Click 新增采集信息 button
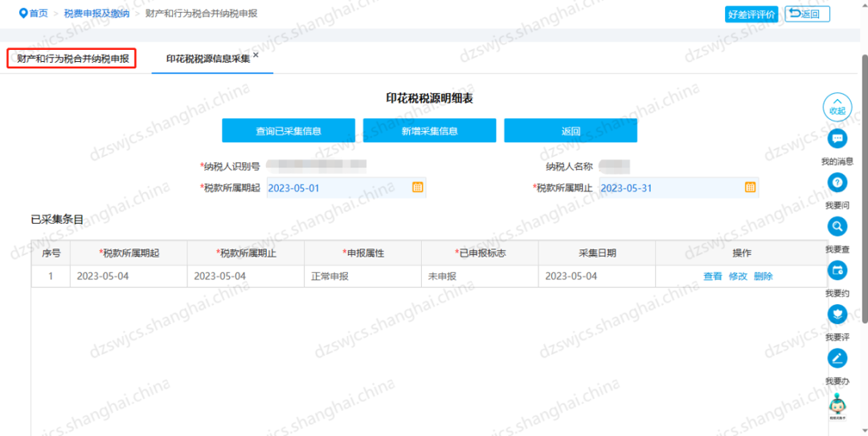Viewport: 868px width, 436px height. (x=429, y=131)
